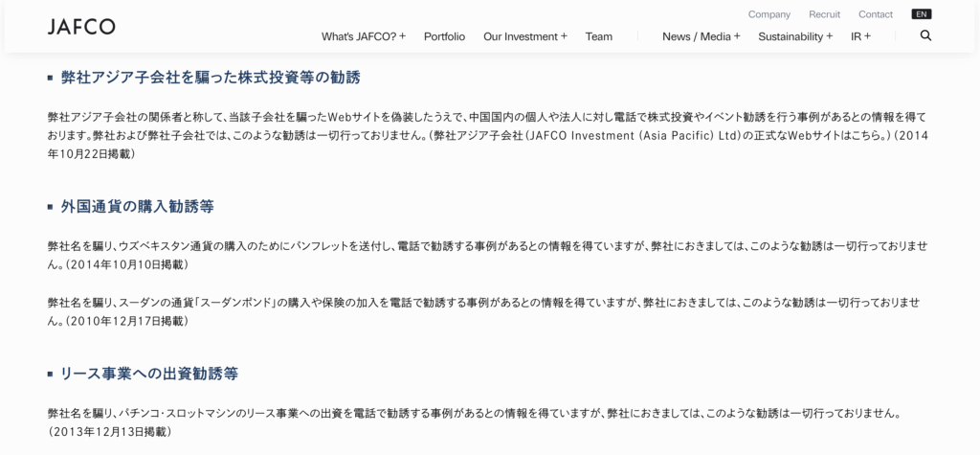Expand the IR menu
Screen dimensions: 980x455
tap(860, 36)
